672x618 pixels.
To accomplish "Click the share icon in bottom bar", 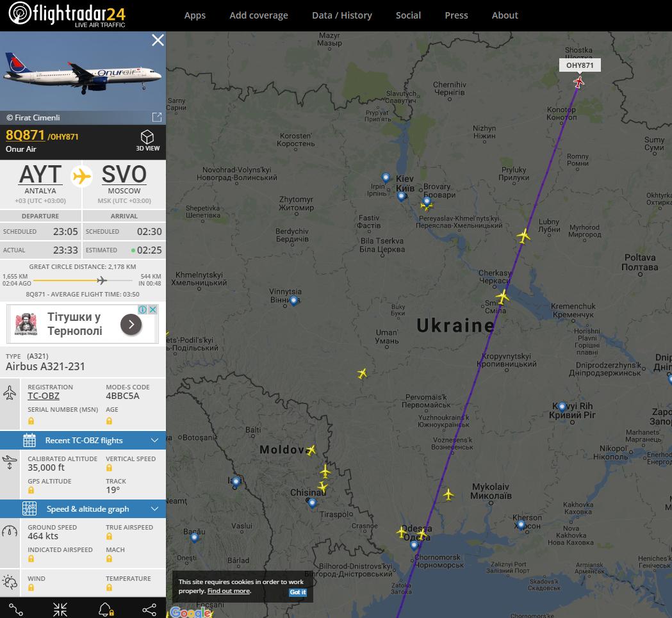I will pyautogui.click(x=149, y=610).
